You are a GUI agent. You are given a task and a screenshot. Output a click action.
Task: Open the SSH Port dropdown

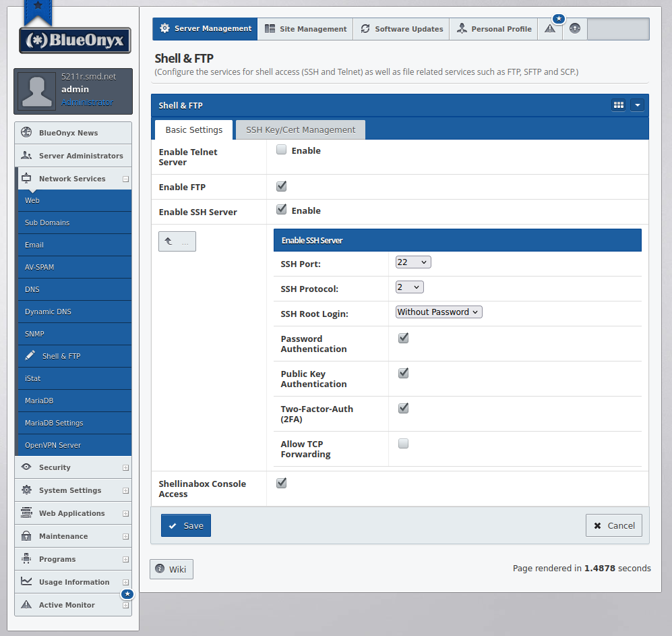point(413,262)
